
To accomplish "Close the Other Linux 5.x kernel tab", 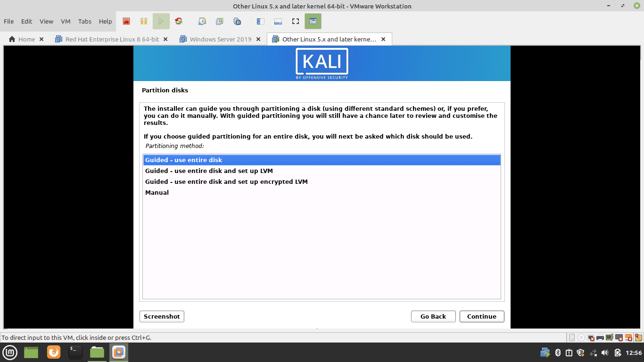I will tap(383, 39).
